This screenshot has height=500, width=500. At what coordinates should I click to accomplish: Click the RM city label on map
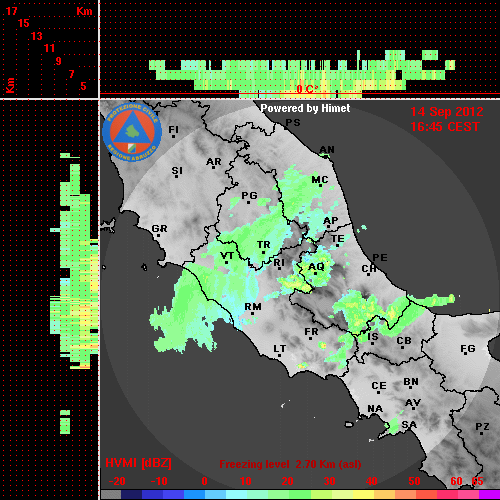pos(253,307)
